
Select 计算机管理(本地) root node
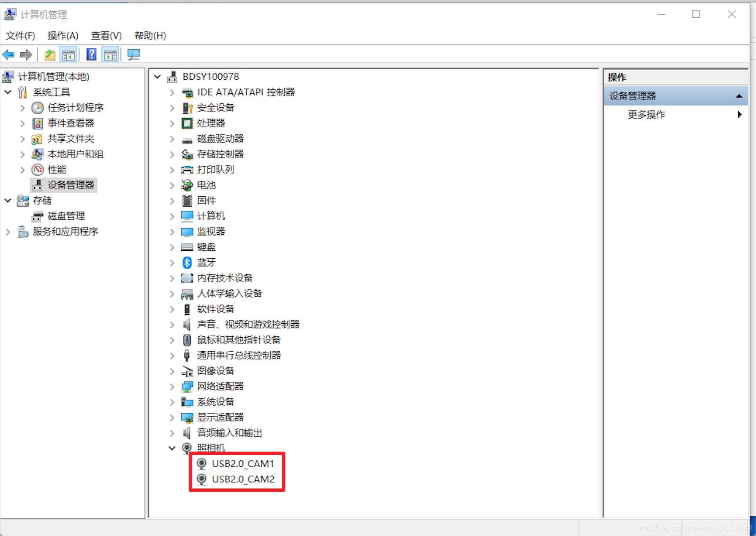(x=54, y=76)
